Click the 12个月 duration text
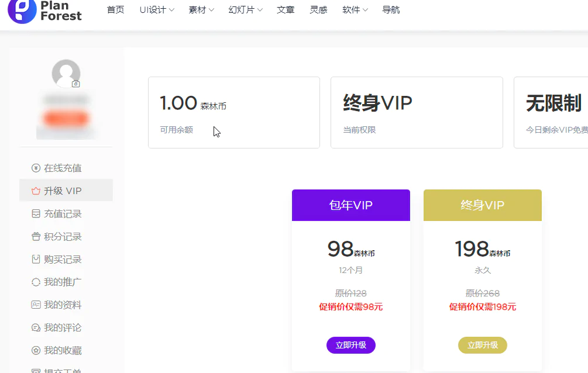 click(x=350, y=270)
